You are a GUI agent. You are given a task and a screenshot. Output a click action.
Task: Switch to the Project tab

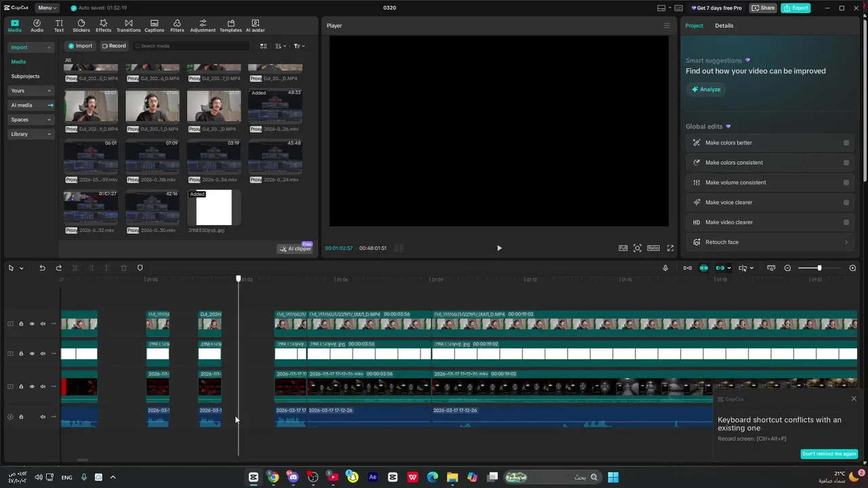694,26
